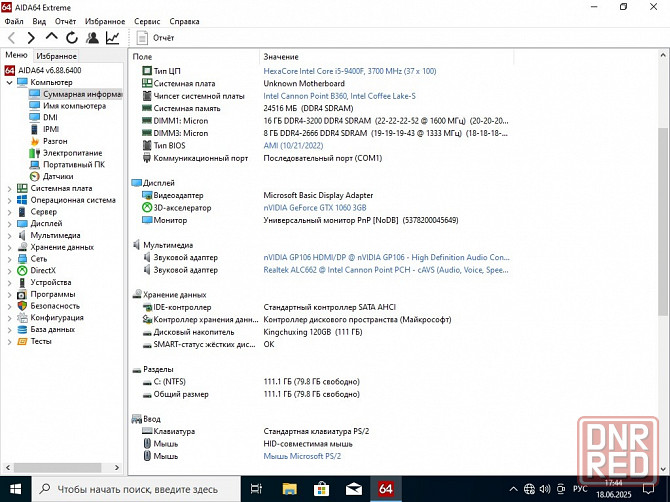Sort by the Значение column header
Image resolution: width=670 pixels, height=502 pixels.
[386, 57]
